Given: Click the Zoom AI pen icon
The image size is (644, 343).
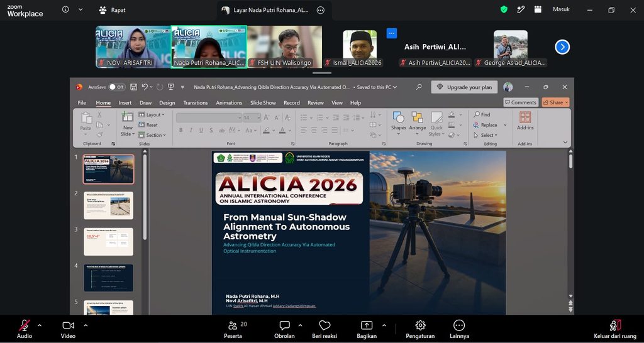Looking at the screenshot, I should (x=521, y=9).
